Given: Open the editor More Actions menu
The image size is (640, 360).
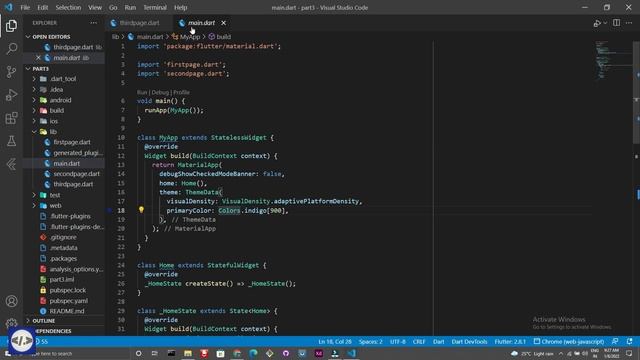Looking at the screenshot, I should click(629, 23).
